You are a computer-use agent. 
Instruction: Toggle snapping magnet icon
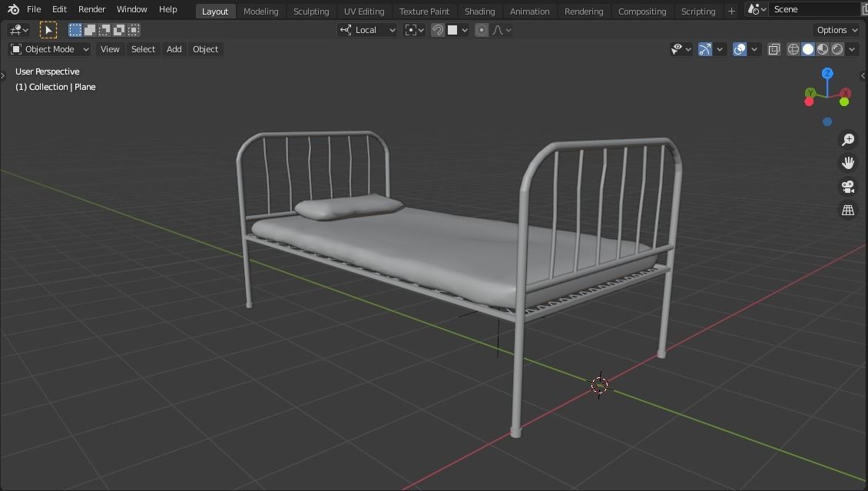click(x=438, y=30)
